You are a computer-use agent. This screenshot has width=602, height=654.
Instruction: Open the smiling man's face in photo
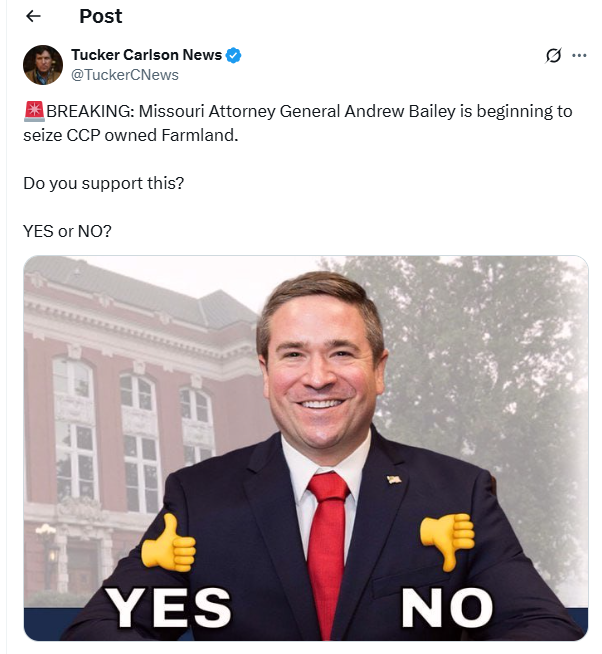(321, 367)
